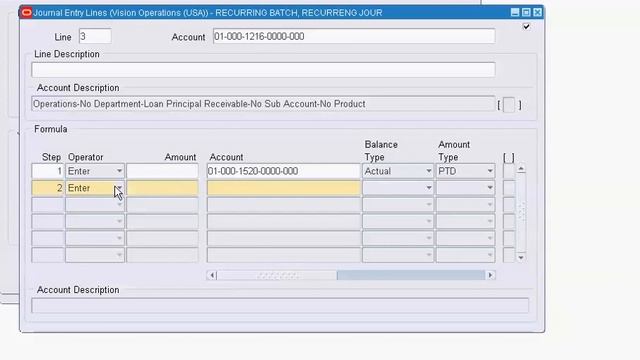The width and height of the screenshot is (640, 360).
Task: Click the formula account 01-000-1520-0000-000
Action: [x=284, y=171]
